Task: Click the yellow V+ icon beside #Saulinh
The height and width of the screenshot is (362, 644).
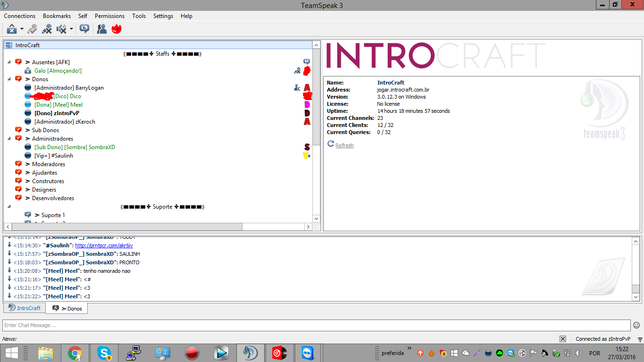Action: pyautogui.click(x=307, y=156)
